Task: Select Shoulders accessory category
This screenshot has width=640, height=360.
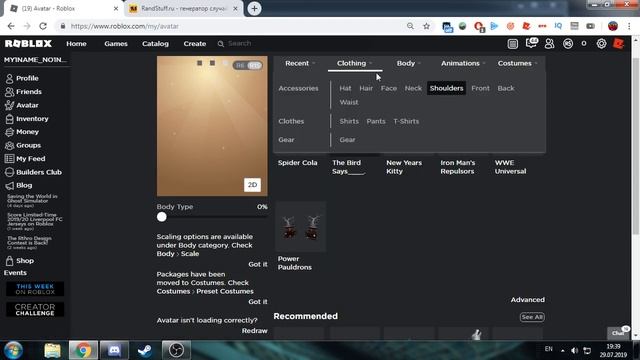Action: tap(447, 88)
